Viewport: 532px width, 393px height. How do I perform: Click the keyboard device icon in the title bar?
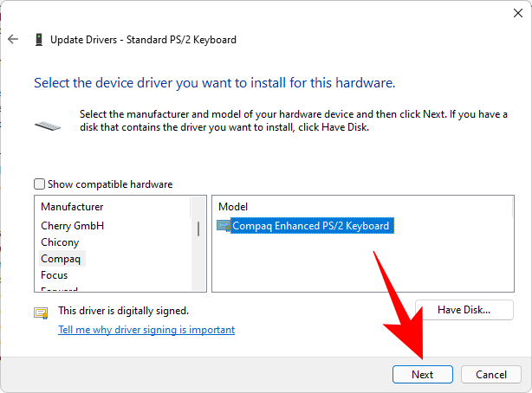(39, 40)
